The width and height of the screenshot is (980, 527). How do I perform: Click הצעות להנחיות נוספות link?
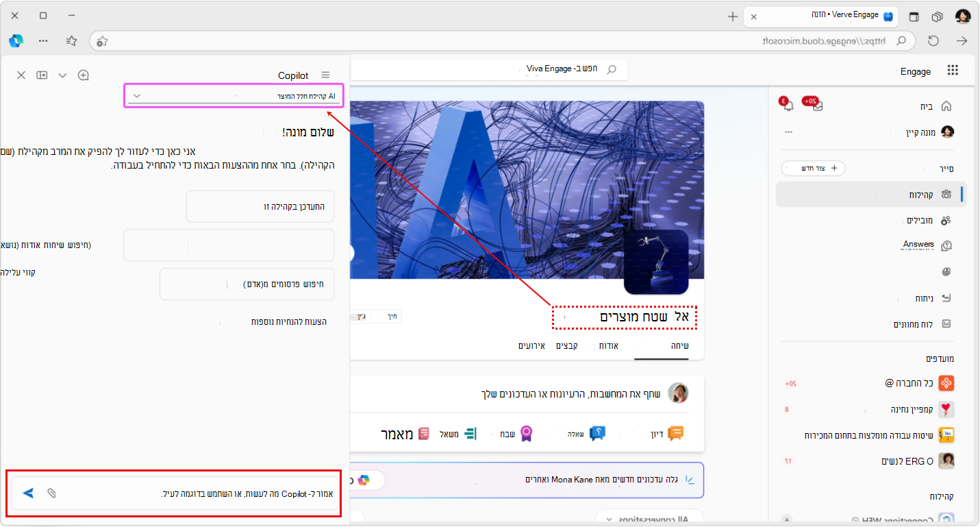click(x=289, y=321)
